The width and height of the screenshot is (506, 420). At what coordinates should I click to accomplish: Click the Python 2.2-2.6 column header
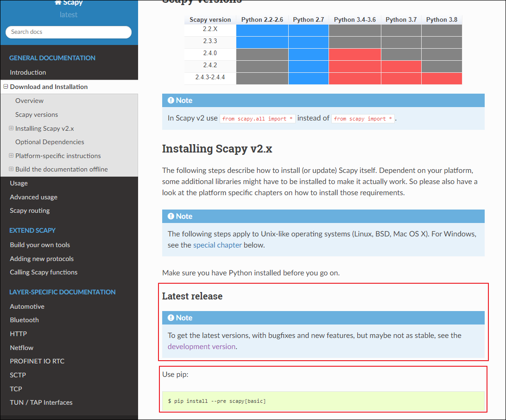pos(262,19)
